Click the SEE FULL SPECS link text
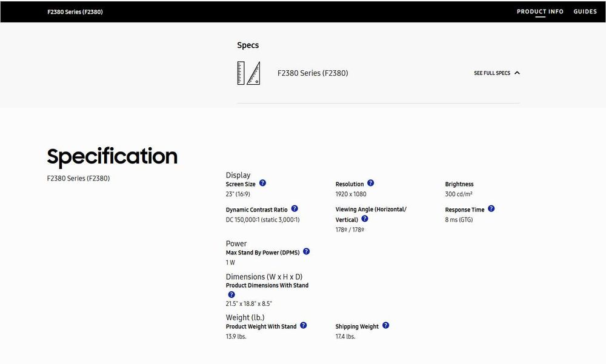 (x=492, y=73)
